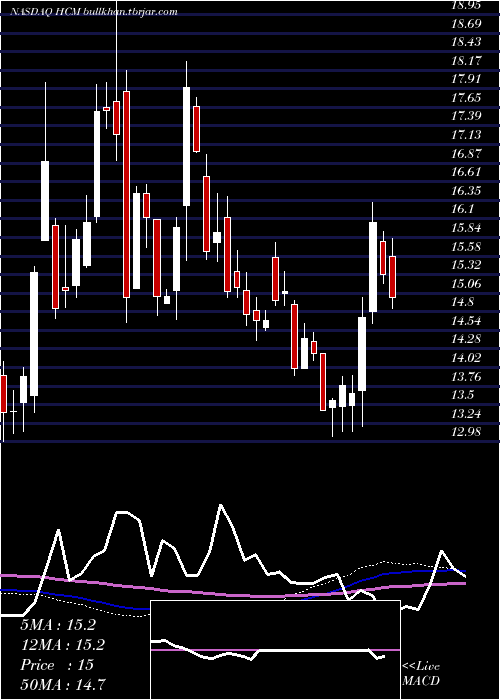Image resolution: width=500 pixels, height=700 pixels.
Task: Click the 14.8 price axis label
Action: click(x=462, y=302)
